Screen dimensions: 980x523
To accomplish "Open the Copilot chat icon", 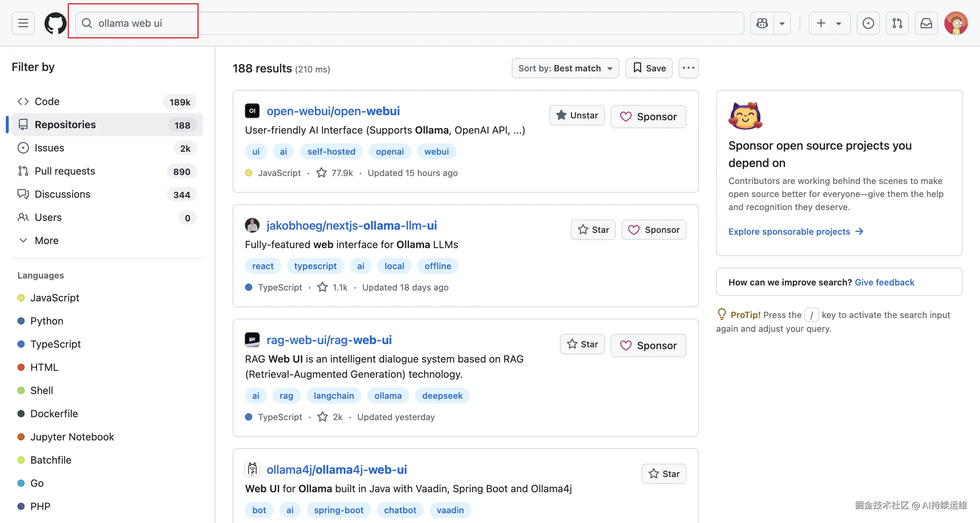I will pyautogui.click(x=762, y=23).
